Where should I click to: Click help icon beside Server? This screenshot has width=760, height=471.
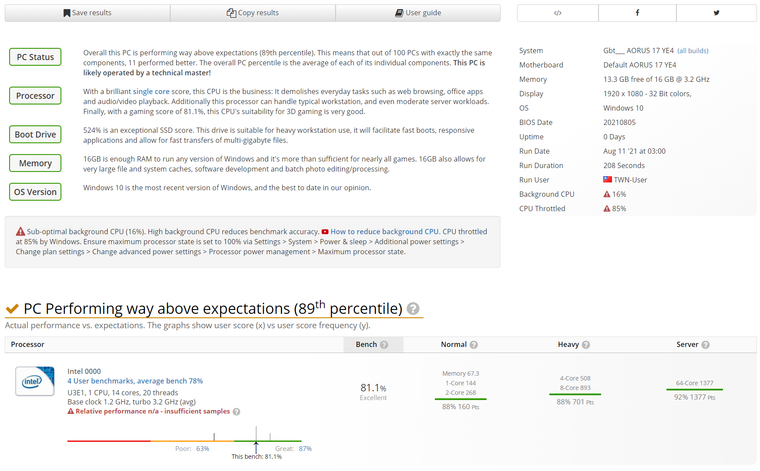[x=705, y=345]
